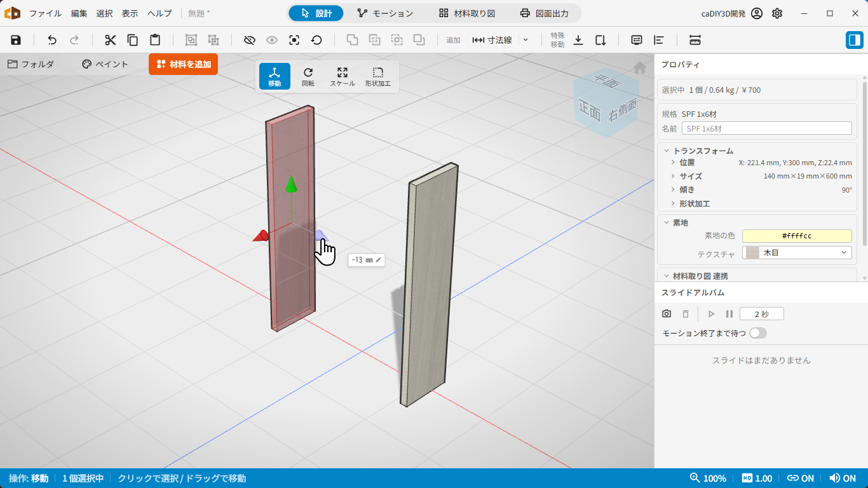Click the paste clipboard icon
The image size is (868, 488).
click(x=155, y=40)
